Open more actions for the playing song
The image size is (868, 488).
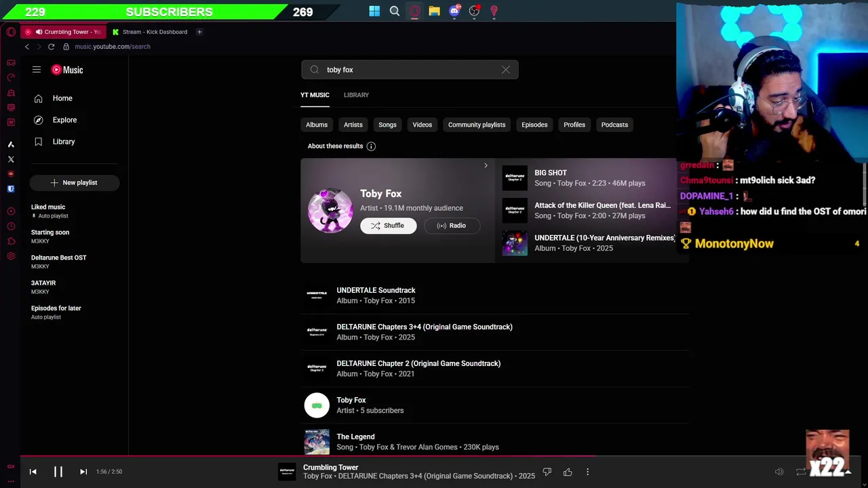587,472
